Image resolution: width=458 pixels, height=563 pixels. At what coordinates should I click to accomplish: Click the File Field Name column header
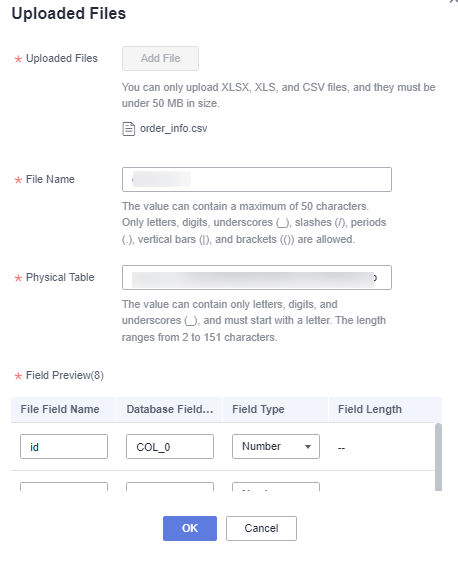pos(60,409)
